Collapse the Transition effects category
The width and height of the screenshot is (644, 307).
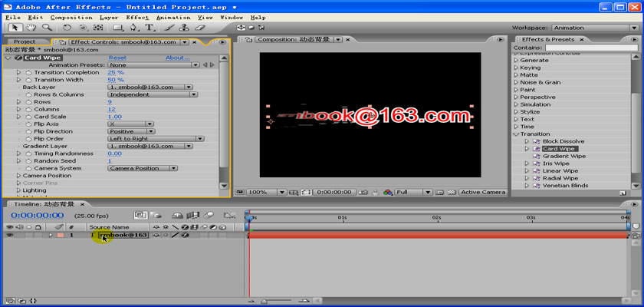[517, 134]
